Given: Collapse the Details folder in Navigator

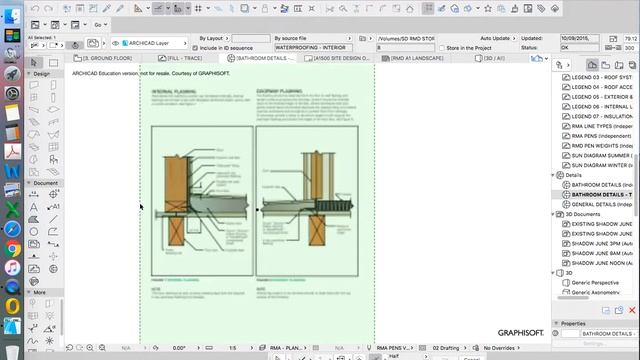Looking at the screenshot, I should pos(554,175).
